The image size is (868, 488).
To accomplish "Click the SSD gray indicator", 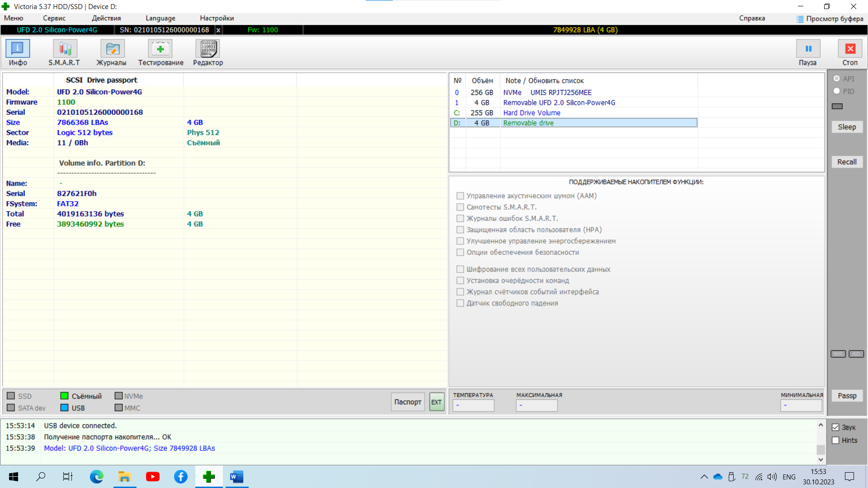I will pos(11,396).
